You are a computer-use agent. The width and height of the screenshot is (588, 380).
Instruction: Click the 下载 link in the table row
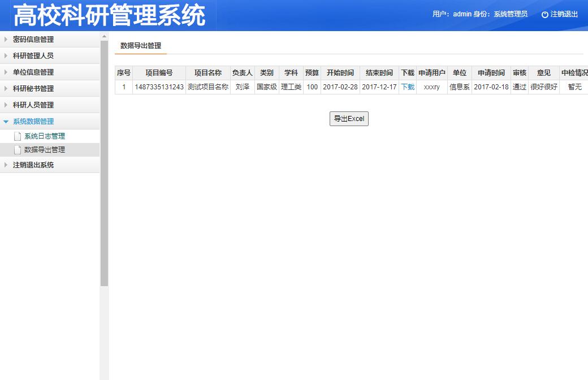407,87
